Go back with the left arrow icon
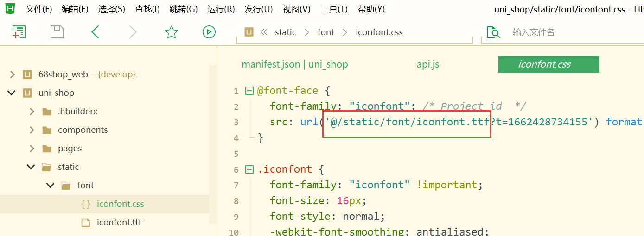The image size is (644, 236). click(95, 32)
